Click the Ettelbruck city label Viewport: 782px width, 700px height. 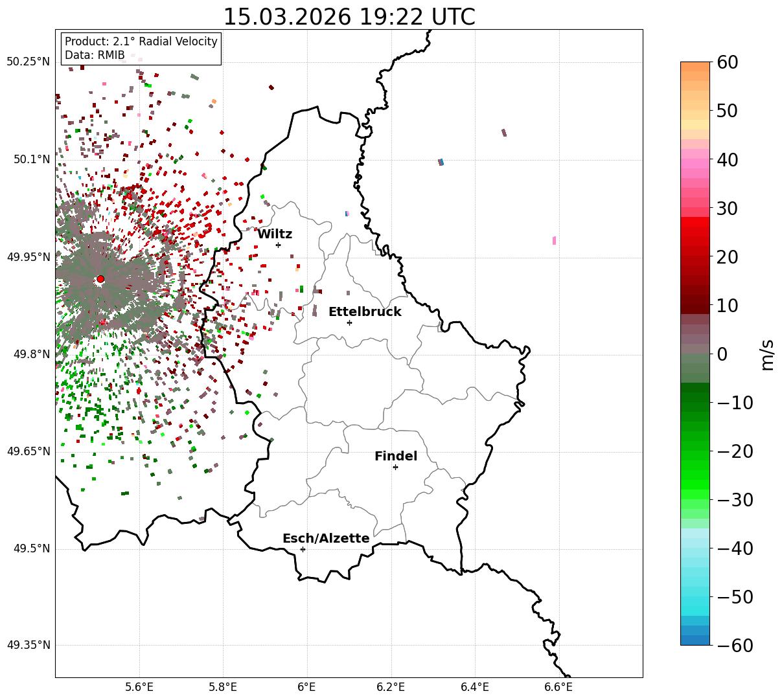365,312
